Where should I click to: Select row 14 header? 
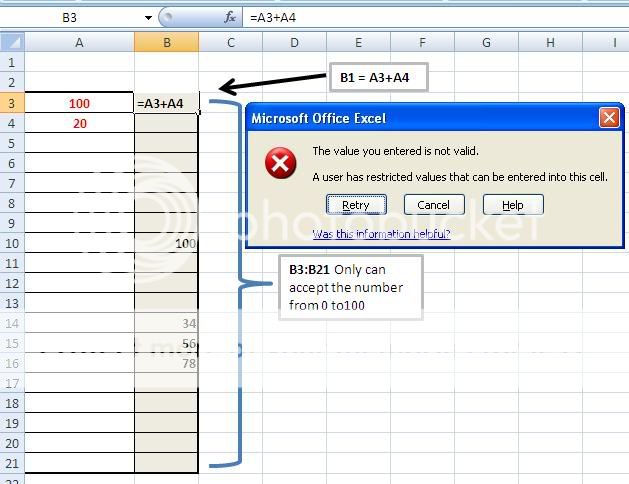(12, 323)
